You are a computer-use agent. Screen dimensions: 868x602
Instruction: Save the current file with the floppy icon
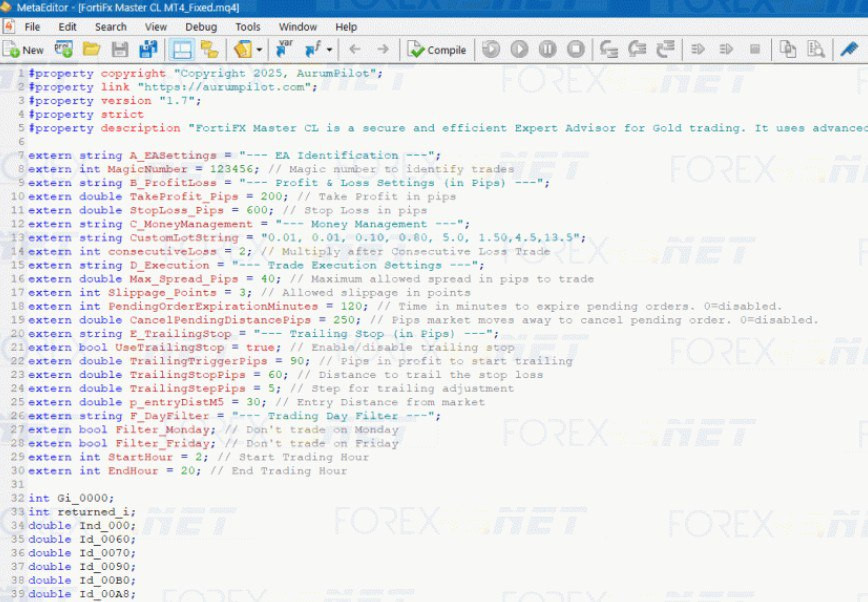point(120,49)
